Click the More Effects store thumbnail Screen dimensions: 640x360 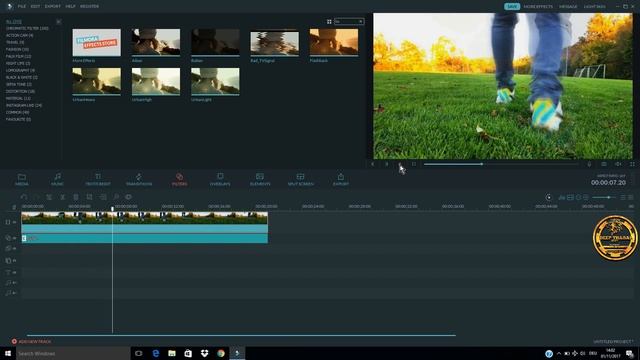pos(97,42)
